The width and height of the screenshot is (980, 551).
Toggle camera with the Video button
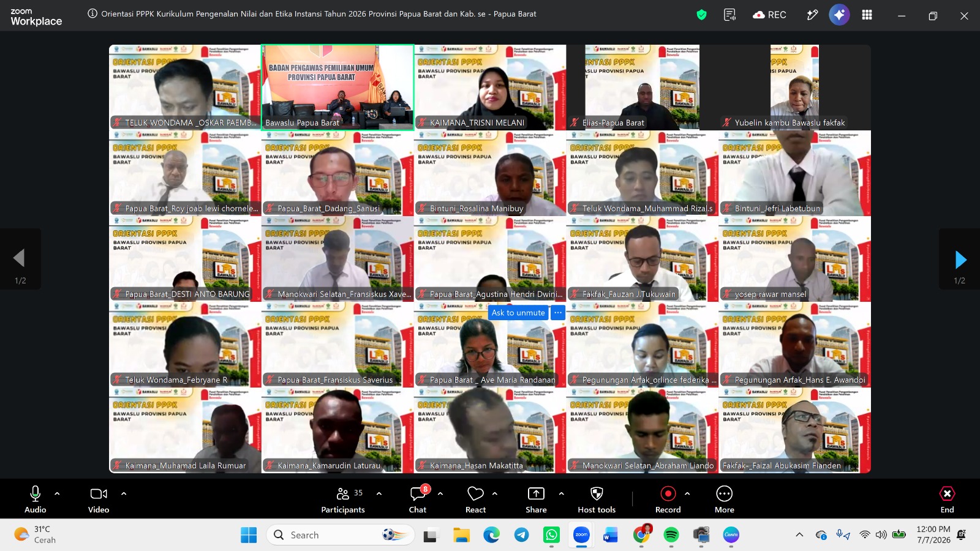click(x=99, y=500)
